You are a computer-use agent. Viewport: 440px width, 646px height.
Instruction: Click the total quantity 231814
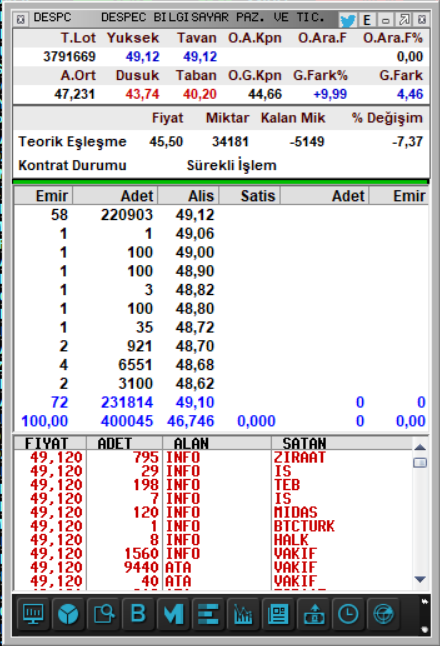(x=127, y=402)
